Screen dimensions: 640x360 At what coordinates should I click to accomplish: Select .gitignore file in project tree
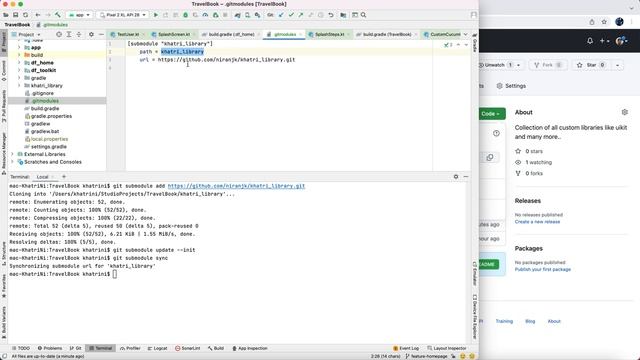coord(42,93)
